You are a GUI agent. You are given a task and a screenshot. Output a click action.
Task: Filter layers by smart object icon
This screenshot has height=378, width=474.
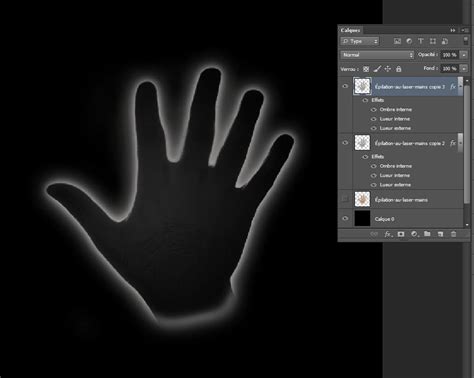tap(445, 41)
